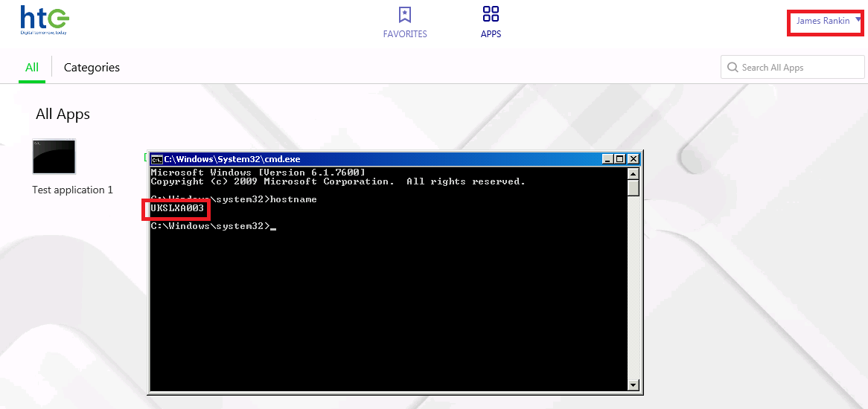868x409 pixels.
Task: Click the cmd.exe title bar icon
Action: [157, 159]
